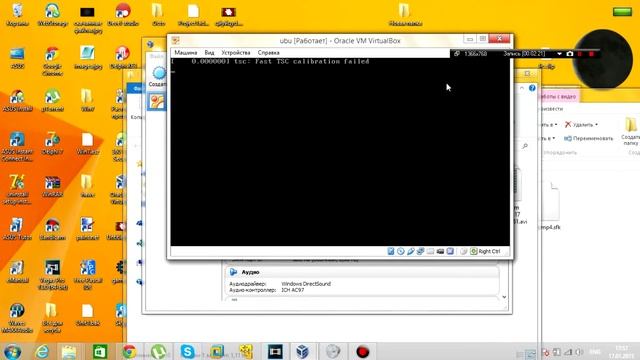The height and width of the screenshot is (360, 640).
Task: Switch to VirtualBox cube icon in the taskbar
Action: 302,351
